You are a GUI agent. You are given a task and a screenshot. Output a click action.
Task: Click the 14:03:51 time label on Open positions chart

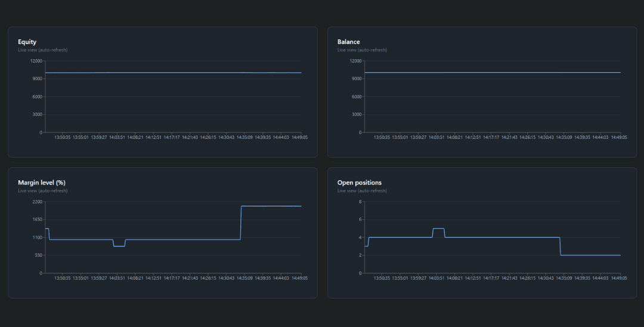437,278
